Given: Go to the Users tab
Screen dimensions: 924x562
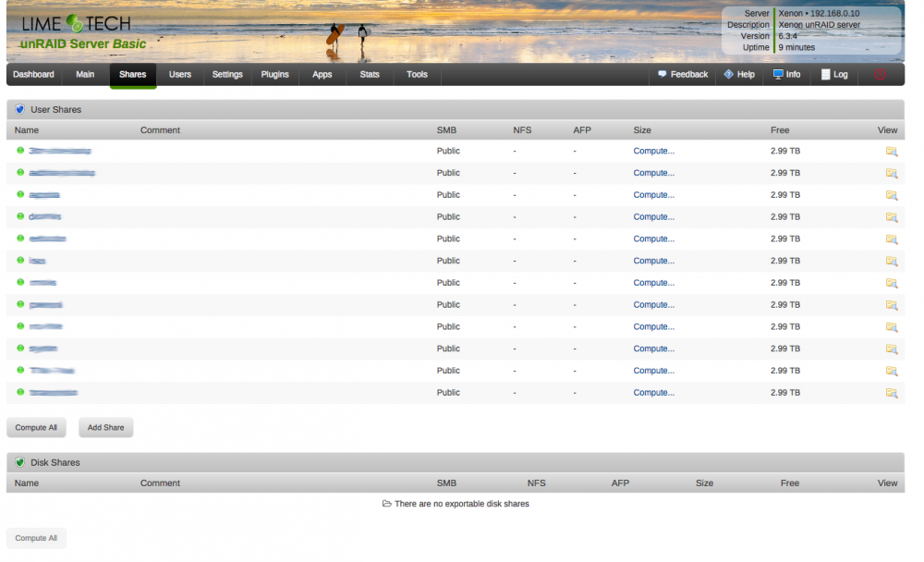Looking at the screenshot, I should click(x=180, y=74).
